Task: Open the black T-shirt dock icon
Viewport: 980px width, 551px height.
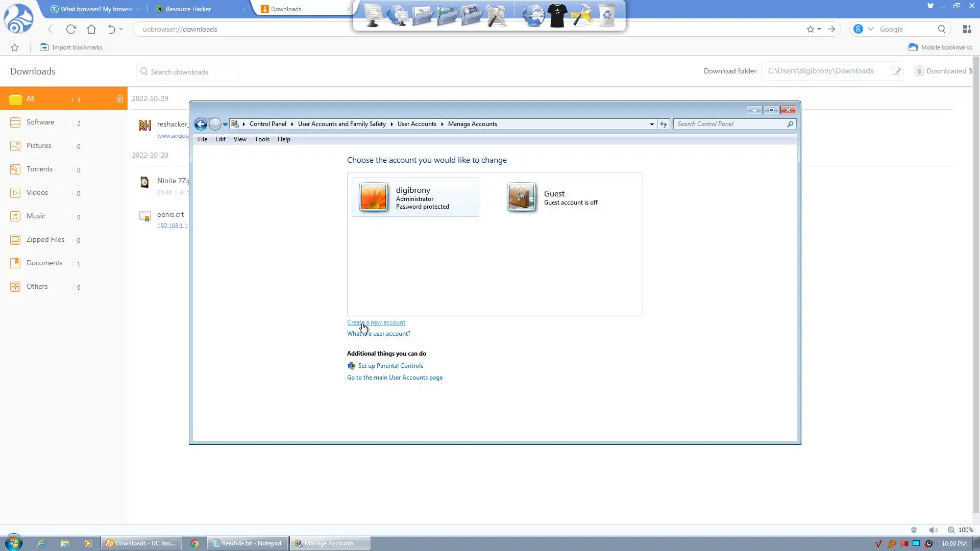Action: [557, 15]
